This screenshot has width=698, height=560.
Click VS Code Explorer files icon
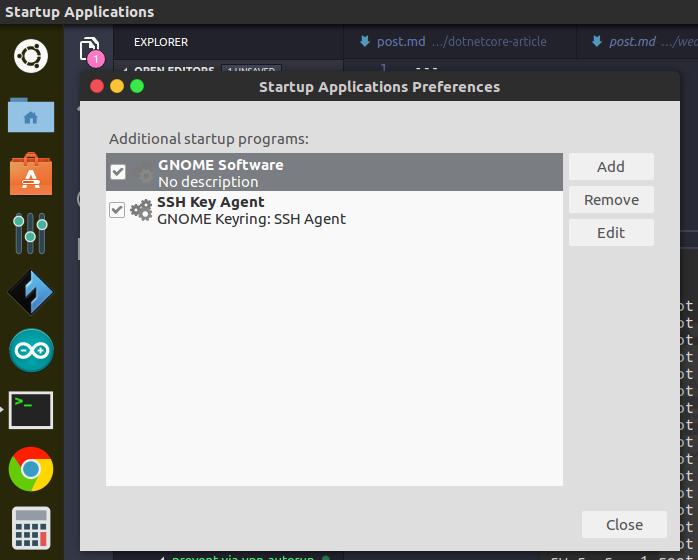pos(89,49)
